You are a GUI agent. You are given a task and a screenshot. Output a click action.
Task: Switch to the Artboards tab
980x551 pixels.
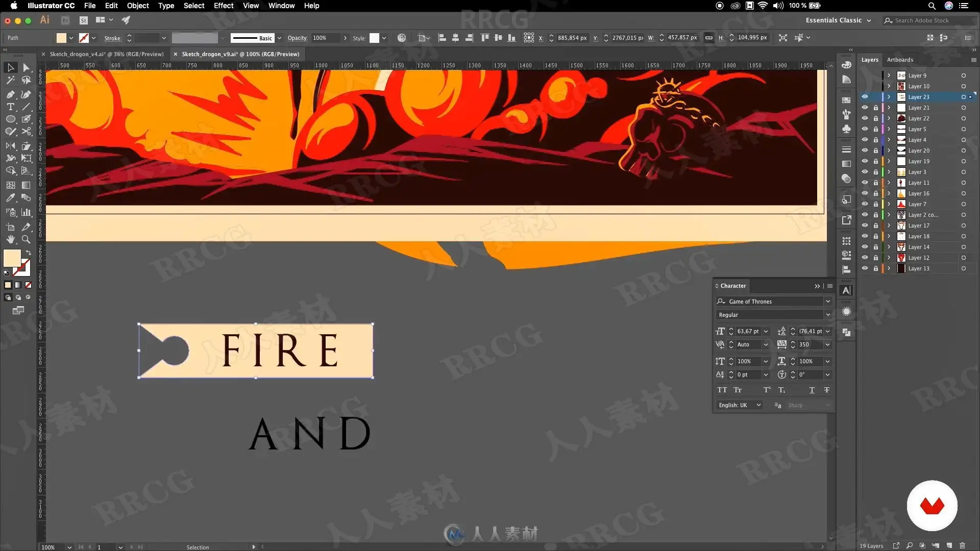[x=900, y=60]
